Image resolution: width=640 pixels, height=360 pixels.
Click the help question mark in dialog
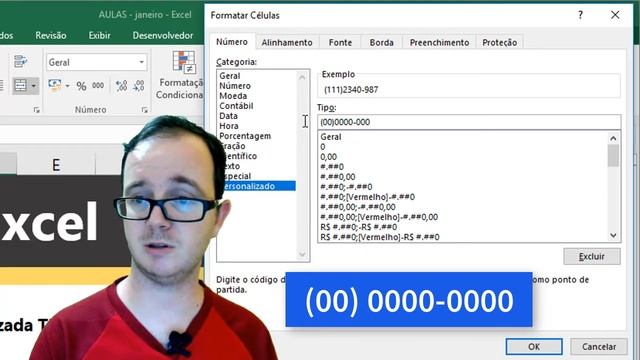580,15
